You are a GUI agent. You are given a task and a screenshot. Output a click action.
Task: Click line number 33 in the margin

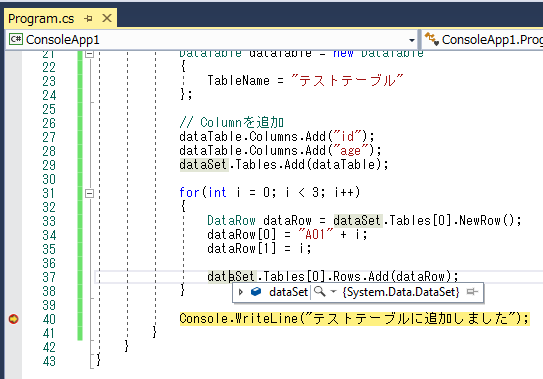[49, 221]
